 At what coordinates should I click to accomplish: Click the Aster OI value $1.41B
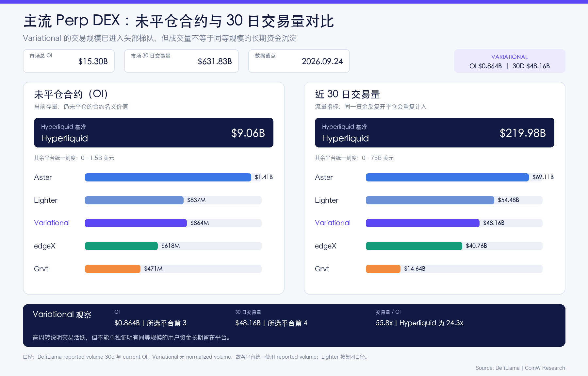tap(264, 177)
